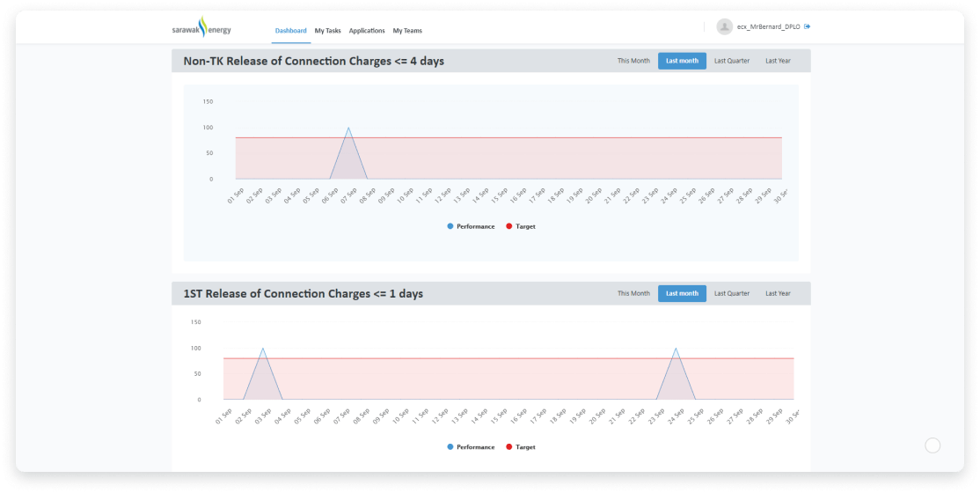Click the circular floating button at bottom right
The height and width of the screenshot is (493, 980).
[932, 445]
